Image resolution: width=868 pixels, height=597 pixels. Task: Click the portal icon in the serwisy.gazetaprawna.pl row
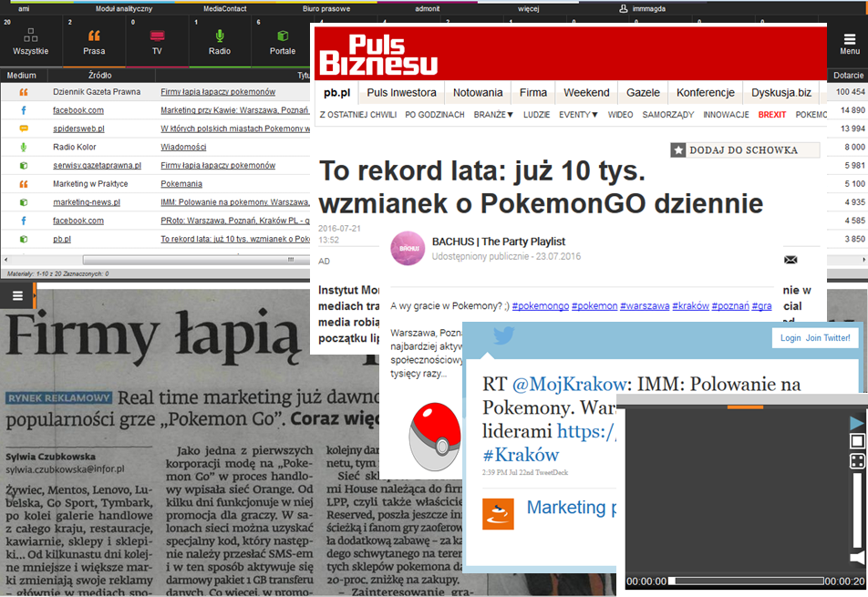(24, 166)
